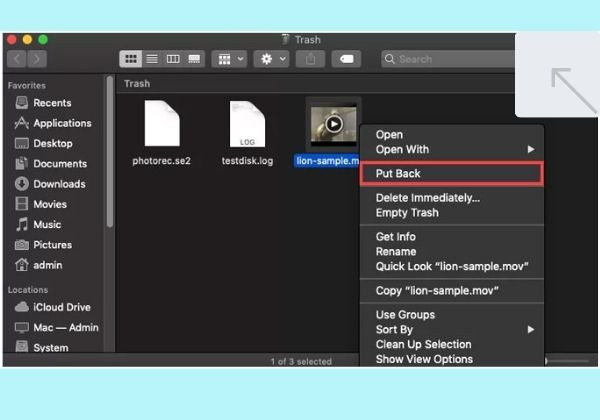This screenshot has height=420, width=600.
Task: Open Documents in the sidebar
Action: pyautogui.click(x=51, y=164)
